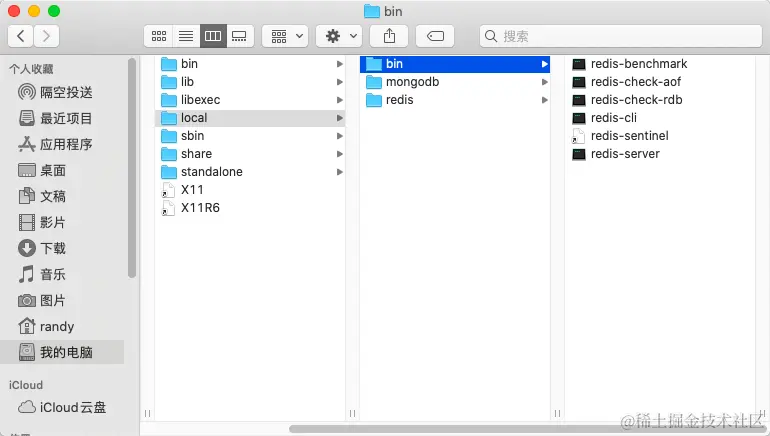Select the redis-check-aof executable
Image resolution: width=770 pixels, height=436 pixels.
(x=660, y=82)
